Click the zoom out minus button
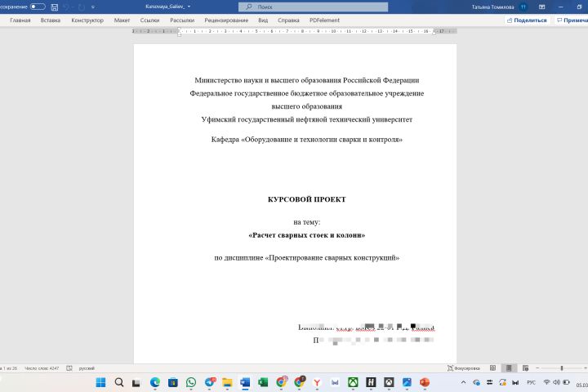 click(537, 368)
